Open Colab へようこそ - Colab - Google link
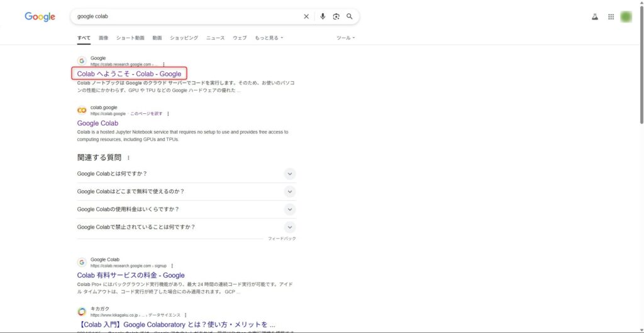This screenshot has height=333, width=644. pyautogui.click(x=129, y=74)
